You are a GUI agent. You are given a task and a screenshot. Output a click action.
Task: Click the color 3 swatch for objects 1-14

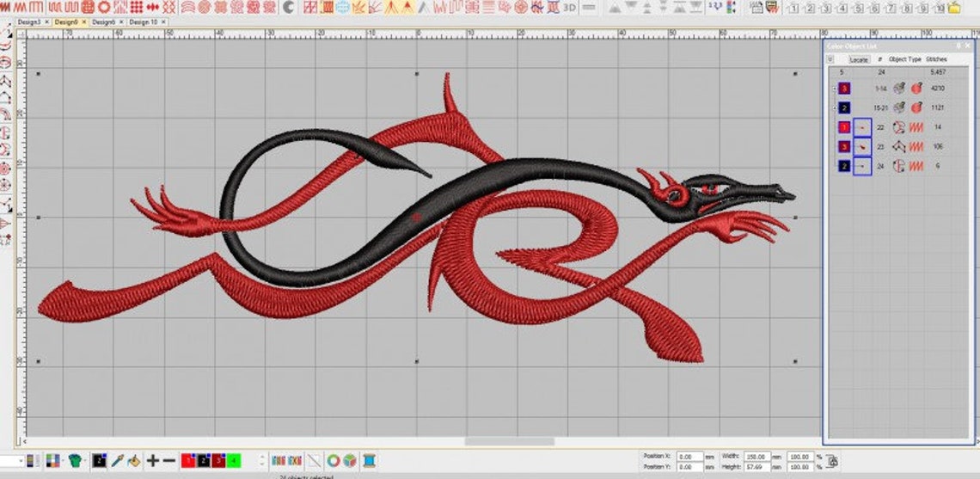coord(844,89)
